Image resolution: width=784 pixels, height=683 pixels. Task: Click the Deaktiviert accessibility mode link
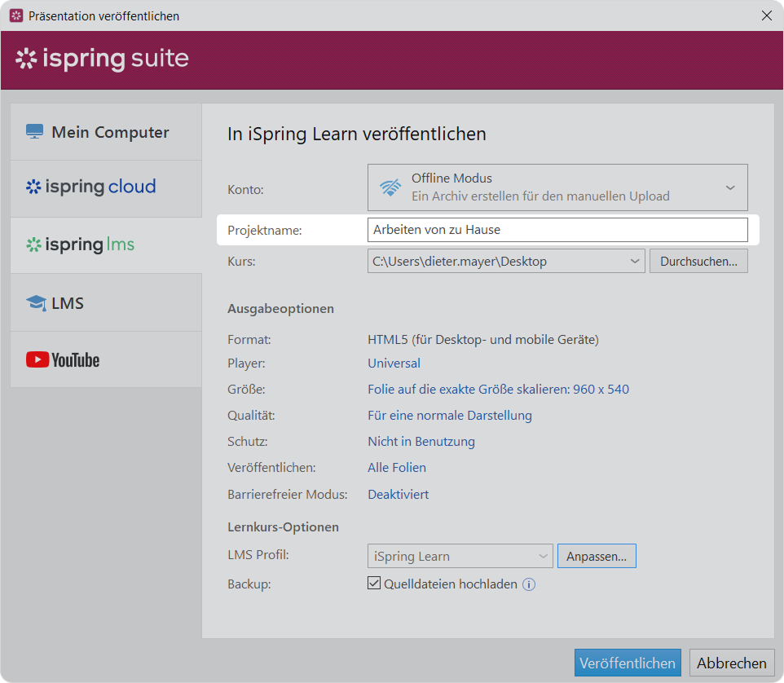point(398,494)
